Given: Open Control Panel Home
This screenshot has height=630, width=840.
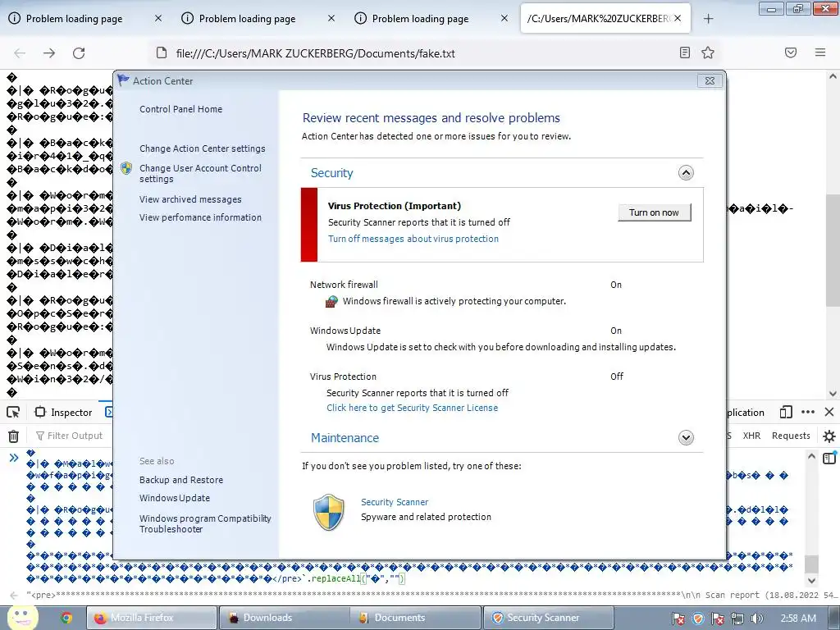Looking at the screenshot, I should [x=180, y=109].
